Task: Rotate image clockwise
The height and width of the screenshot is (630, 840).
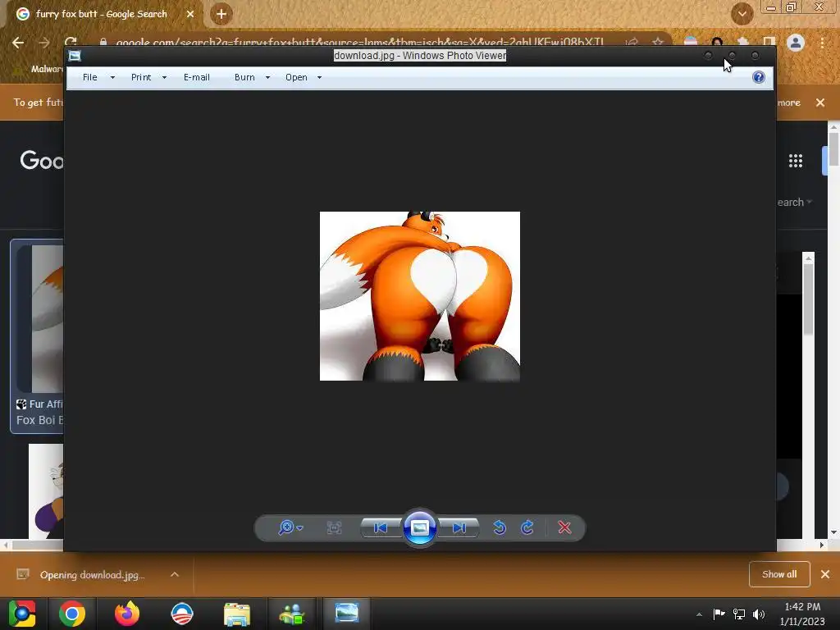Action: pyautogui.click(x=527, y=527)
